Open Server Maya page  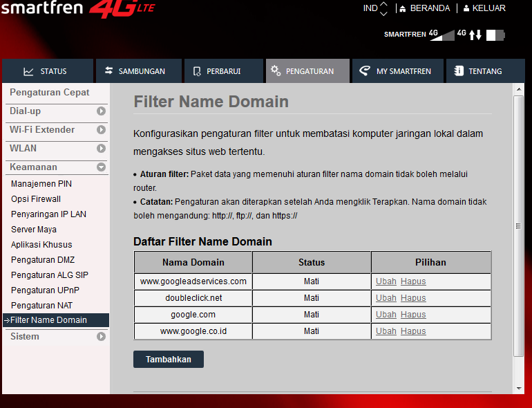click(x=34, y=230)
